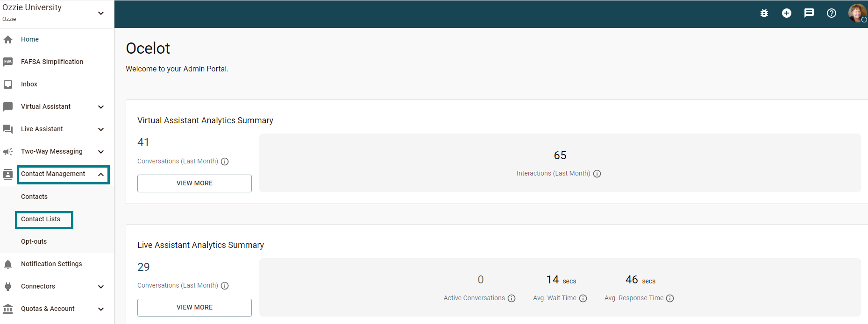Show info for Interactions (Last Month)
The image size is (868, 324).
coord(597,174)
